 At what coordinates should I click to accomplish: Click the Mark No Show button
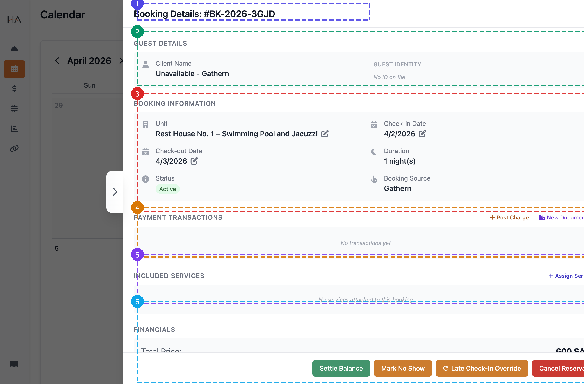pos(403,368)
